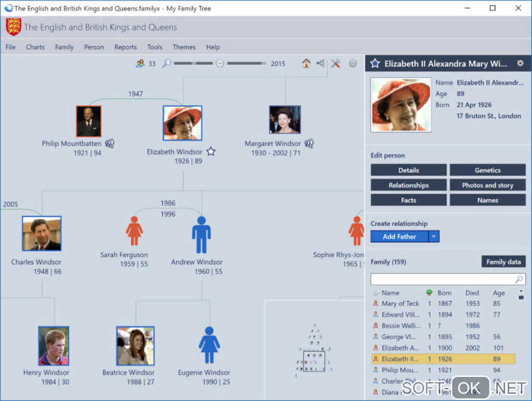Image resolution: width=532 pixels, height=401 pixels.
Task: Click the zoom magnifier icon in toolbar
Action: [166, 63]
